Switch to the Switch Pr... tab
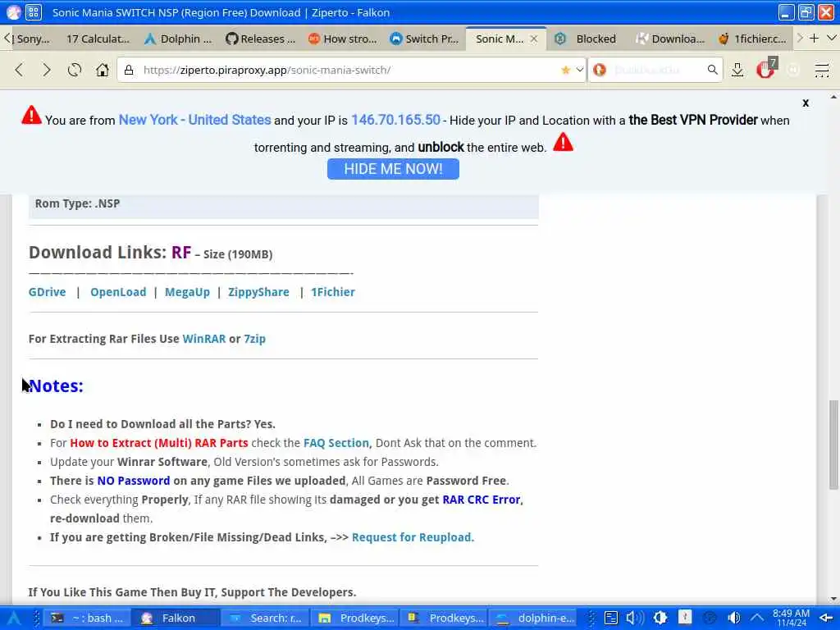Screen dimensions: 840x630 point(425,39)
